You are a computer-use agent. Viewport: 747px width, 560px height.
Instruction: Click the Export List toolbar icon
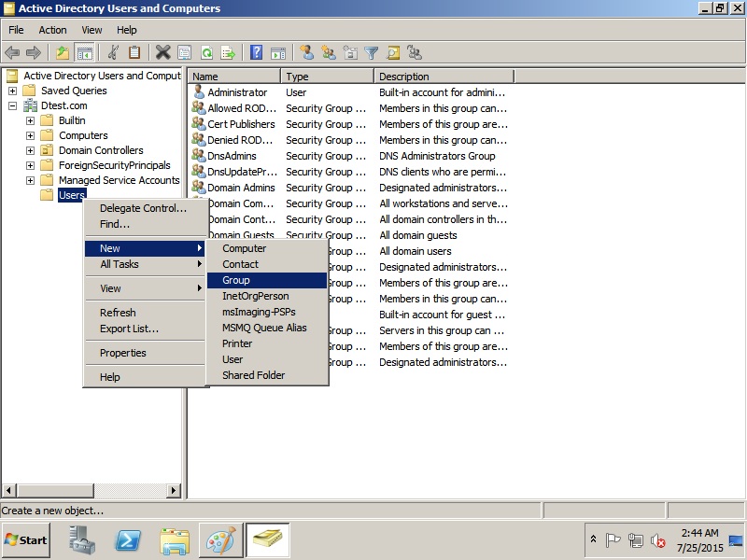[x=227, y=53]
